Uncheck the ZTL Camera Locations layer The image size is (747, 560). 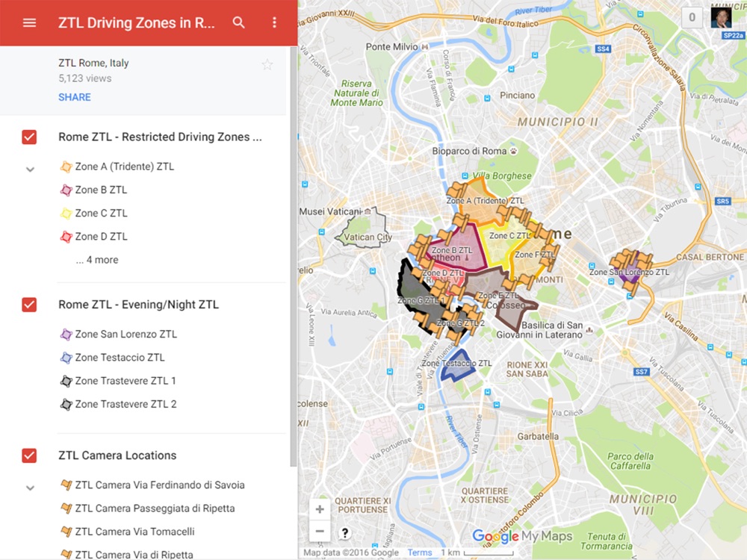30,455
